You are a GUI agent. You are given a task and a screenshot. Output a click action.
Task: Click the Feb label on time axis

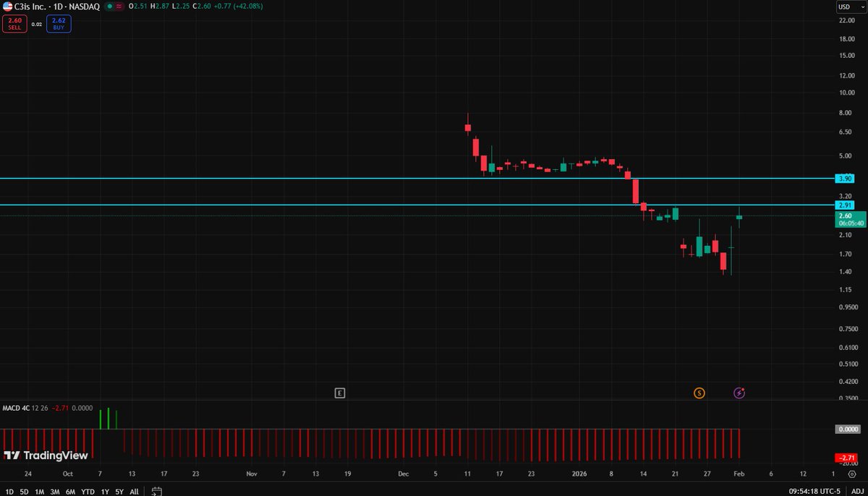(x=739, y=474)
